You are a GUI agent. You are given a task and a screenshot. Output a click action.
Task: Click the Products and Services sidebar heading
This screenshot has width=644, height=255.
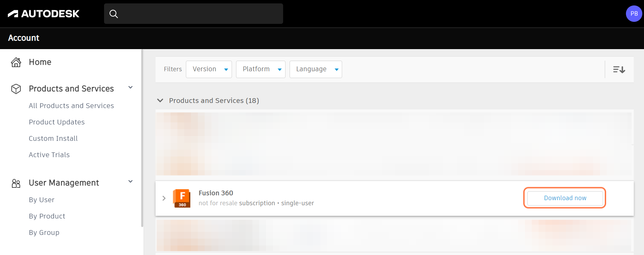tap(71, 89)
